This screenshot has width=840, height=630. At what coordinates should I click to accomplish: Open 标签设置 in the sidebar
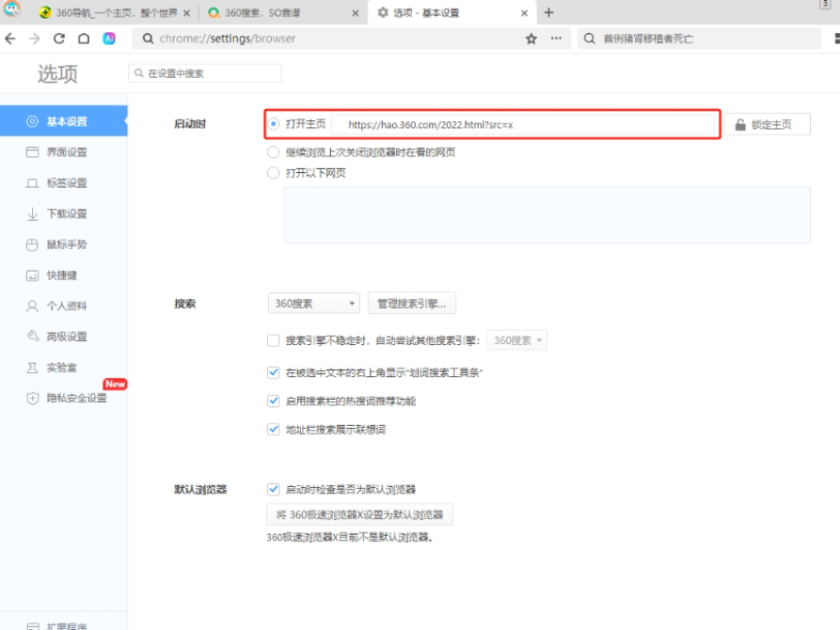64,183
